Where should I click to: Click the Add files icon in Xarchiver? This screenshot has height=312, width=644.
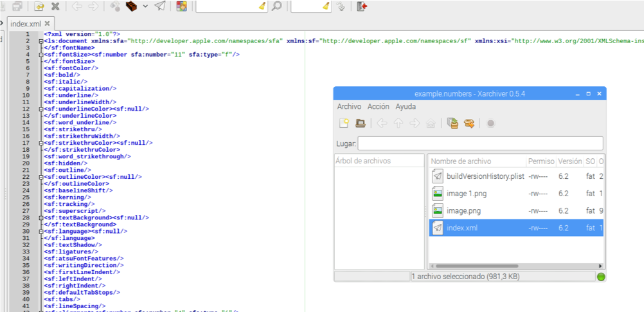[452, 124]
